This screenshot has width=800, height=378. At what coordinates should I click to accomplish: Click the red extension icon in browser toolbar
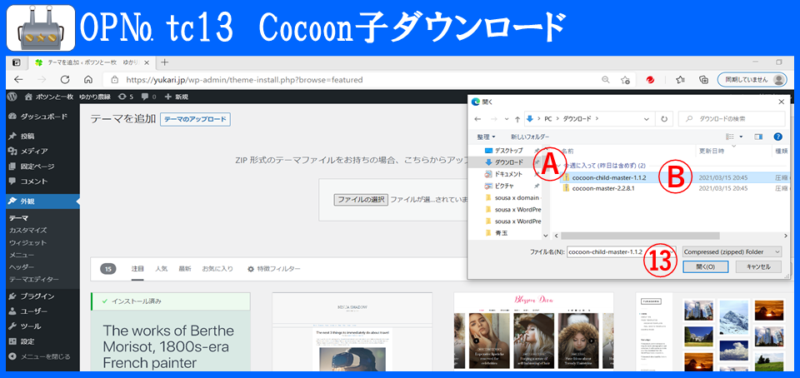651,80
